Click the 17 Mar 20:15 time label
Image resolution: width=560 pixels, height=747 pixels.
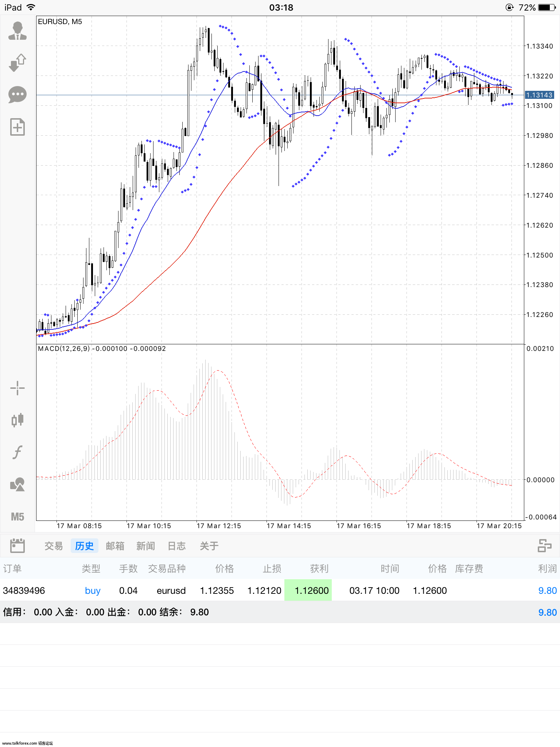499,526
